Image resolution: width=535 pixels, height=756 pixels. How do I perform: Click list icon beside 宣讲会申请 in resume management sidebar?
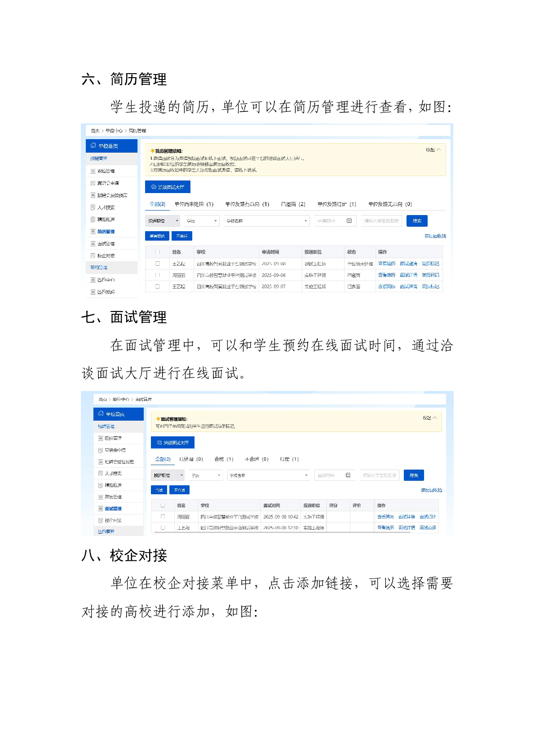pyautogui.click(x=93, y=183)
